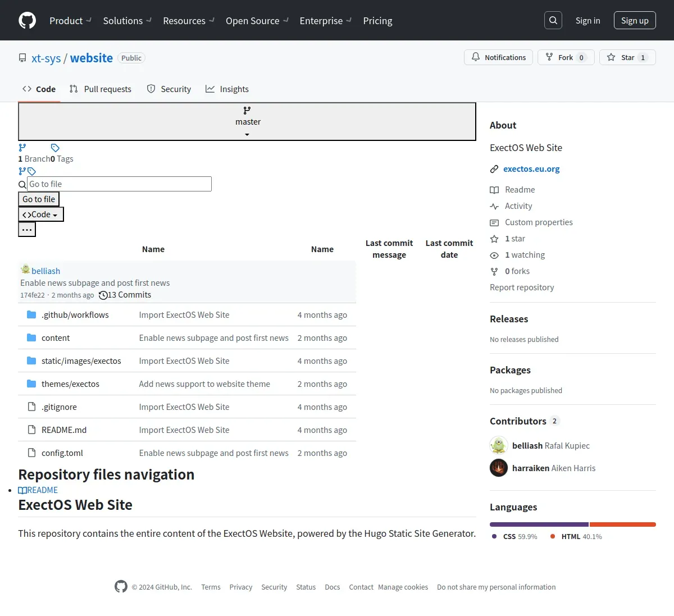Screen dimensions: 674x616
Task: Click Report repository
Action: (522, 288)
